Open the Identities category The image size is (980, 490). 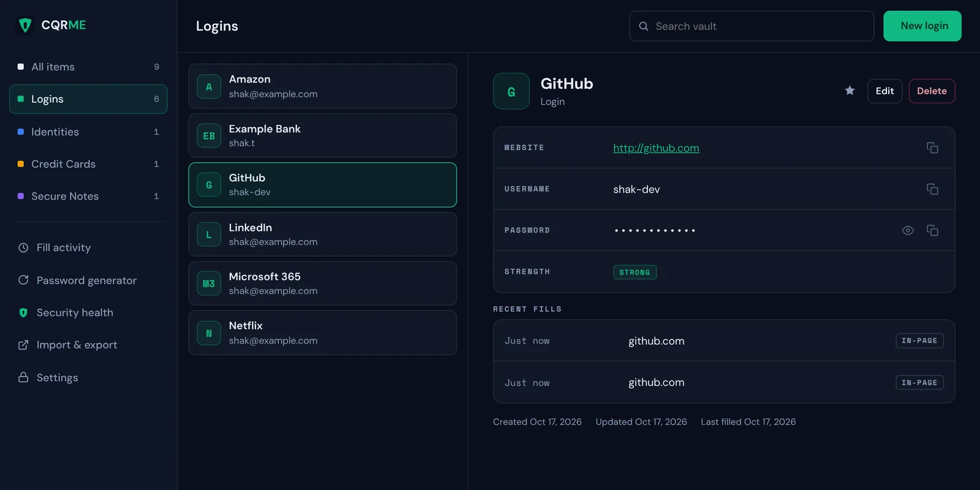(88, 132)
